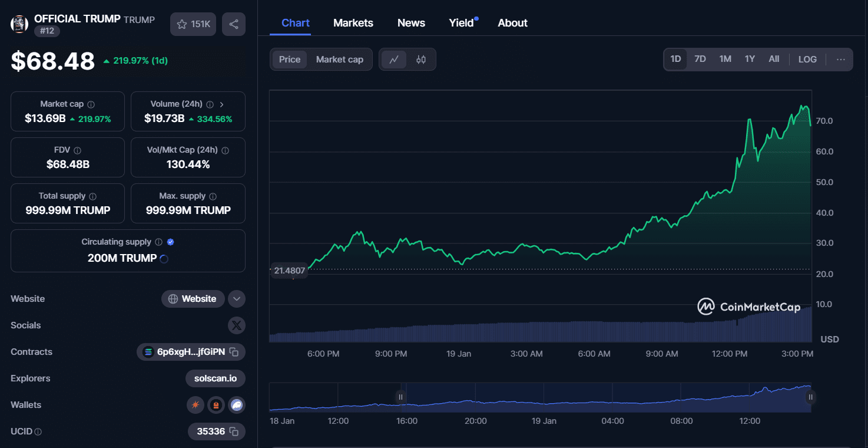868x448 pixels.
Task: Click the $19.73B volume value
Action: tap(164, 118)
